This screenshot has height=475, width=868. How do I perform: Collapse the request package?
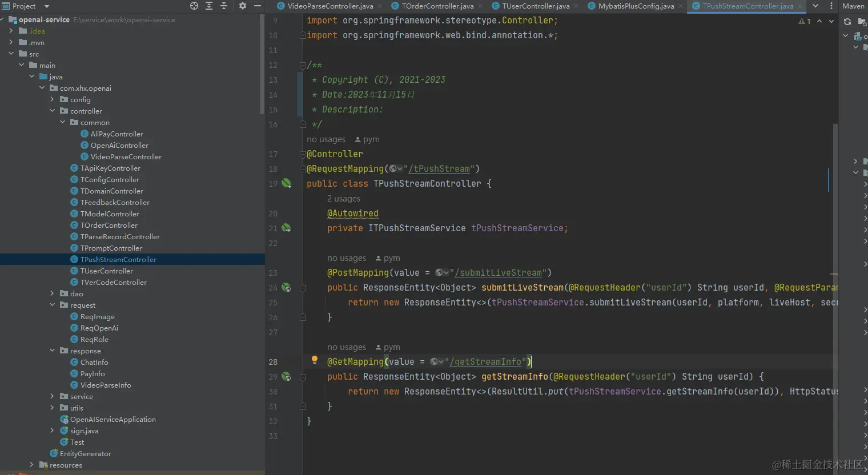[x=53, y=305]
